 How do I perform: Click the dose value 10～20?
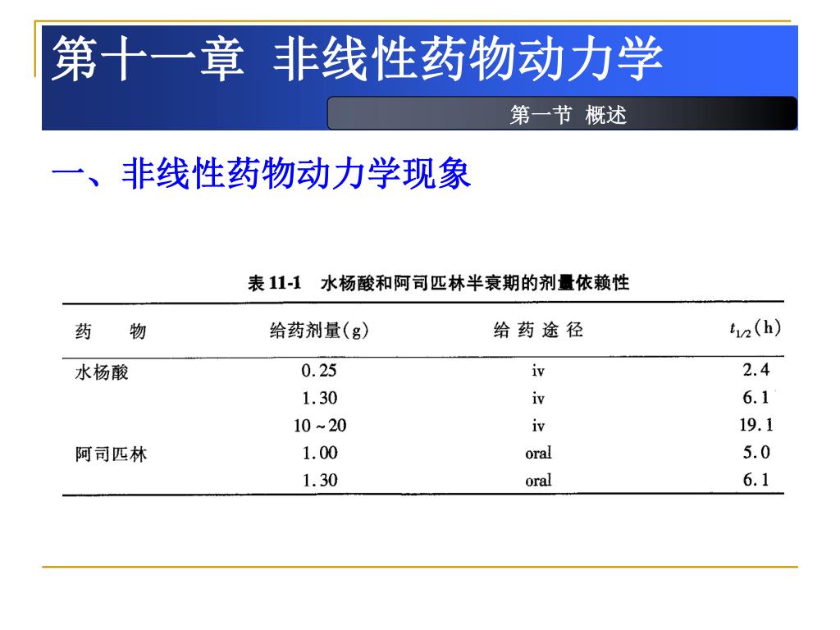click(320, 426)
